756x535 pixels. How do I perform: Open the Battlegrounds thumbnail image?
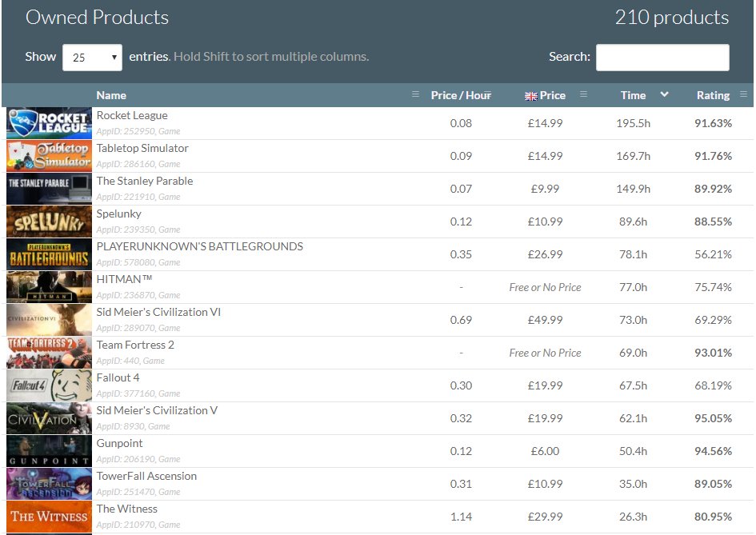pos(49,254)
